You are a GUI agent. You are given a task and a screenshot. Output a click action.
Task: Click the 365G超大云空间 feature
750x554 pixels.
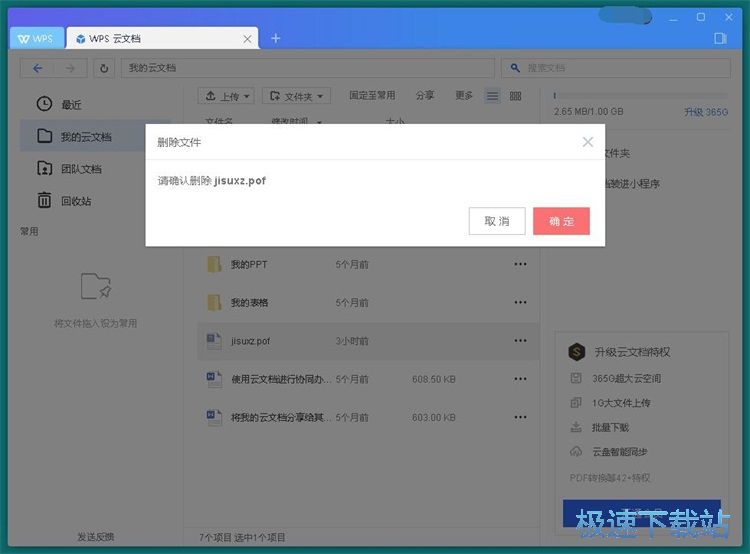[626, 378]
